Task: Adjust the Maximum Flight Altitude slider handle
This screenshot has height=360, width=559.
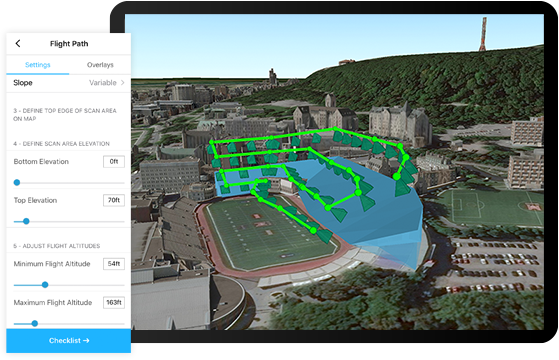Action: tap(35, 324)
